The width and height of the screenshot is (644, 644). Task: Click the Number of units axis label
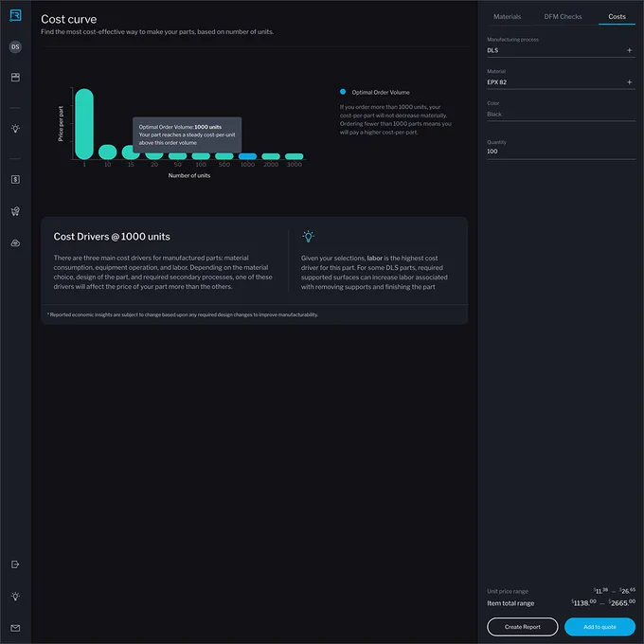189,175
